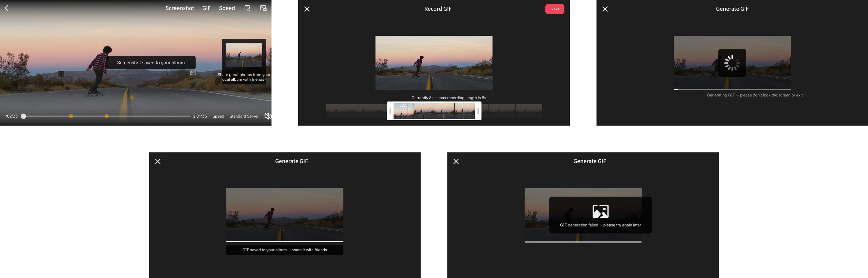This screenshot has width=868, height=278.
Task: Go back using the left chevron arrow
Action: click(7, 8)
